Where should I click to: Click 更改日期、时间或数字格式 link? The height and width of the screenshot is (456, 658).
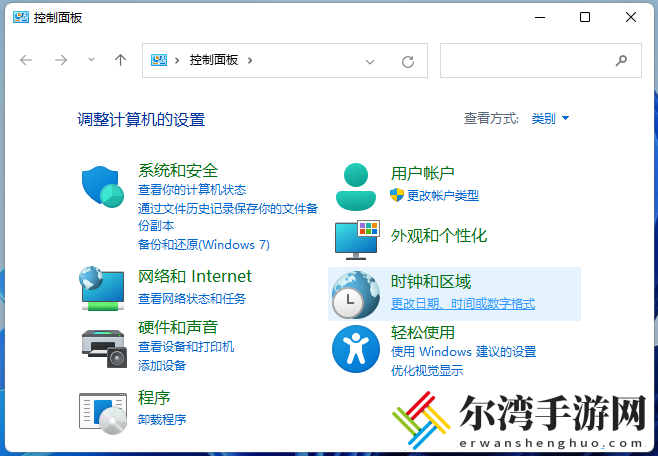tap(463, 303)
